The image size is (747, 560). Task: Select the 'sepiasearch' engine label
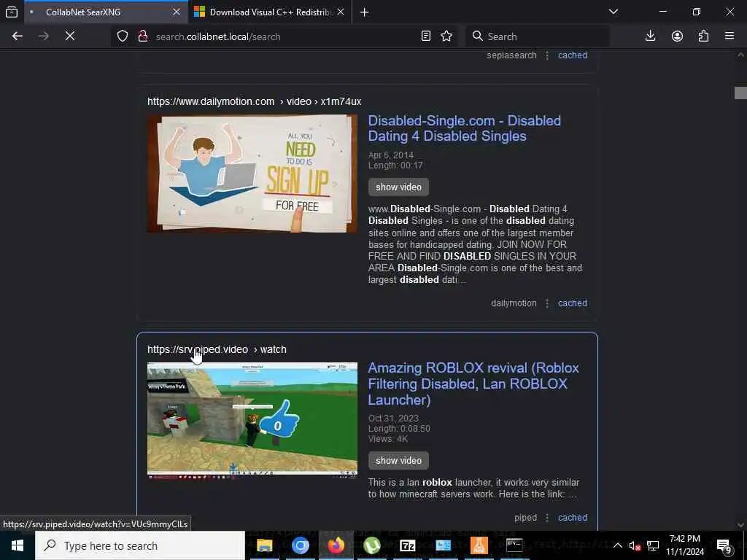(x=511, y=55)
